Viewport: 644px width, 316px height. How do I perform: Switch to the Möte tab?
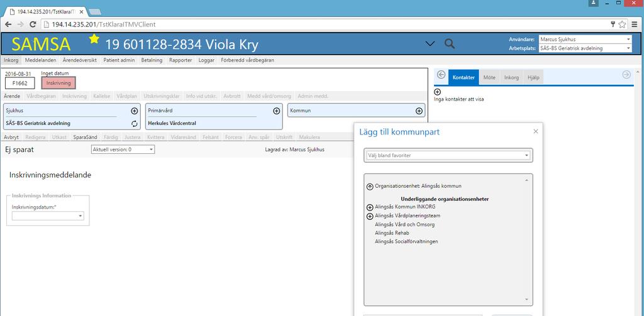(x=489, y=77)
